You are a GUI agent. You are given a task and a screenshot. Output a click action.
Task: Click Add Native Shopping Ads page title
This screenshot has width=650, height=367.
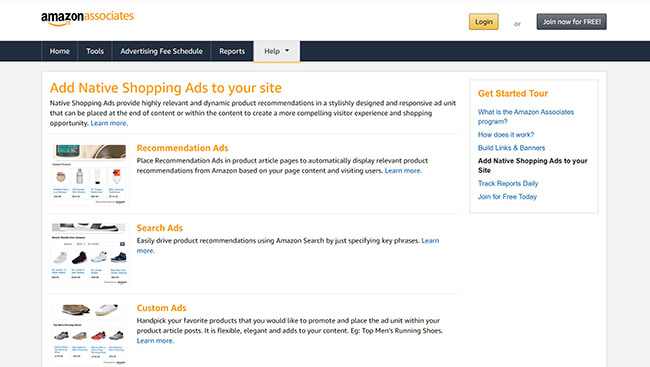click(x=165, y=88)
